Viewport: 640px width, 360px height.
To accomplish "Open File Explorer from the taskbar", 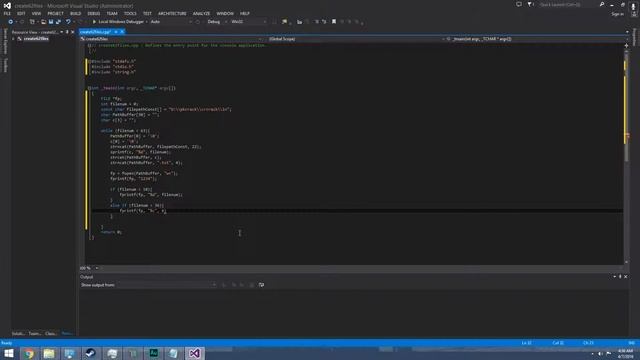I will (49, 353).
